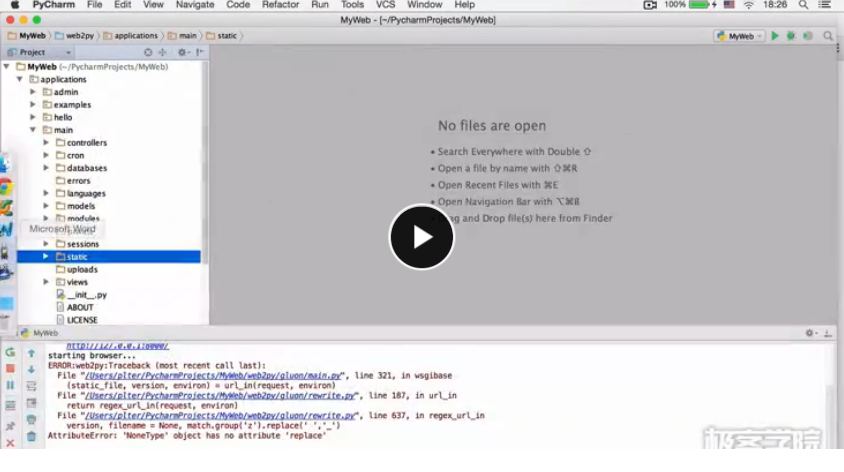Viewport: 844px width, 472px height.
Task: Close the Run tab with the red X icon
Action: [x=10, y=443]
